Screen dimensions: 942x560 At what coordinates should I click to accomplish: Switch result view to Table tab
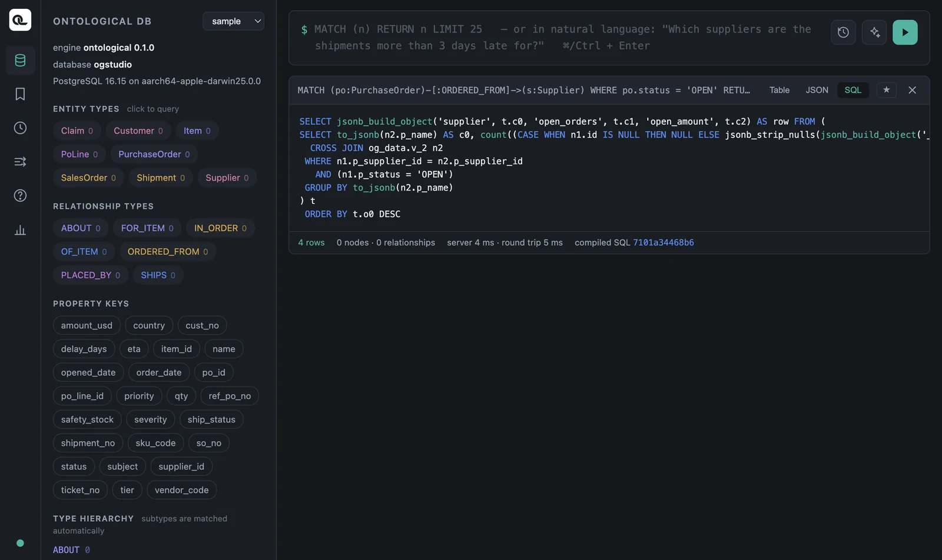(779, 90)
